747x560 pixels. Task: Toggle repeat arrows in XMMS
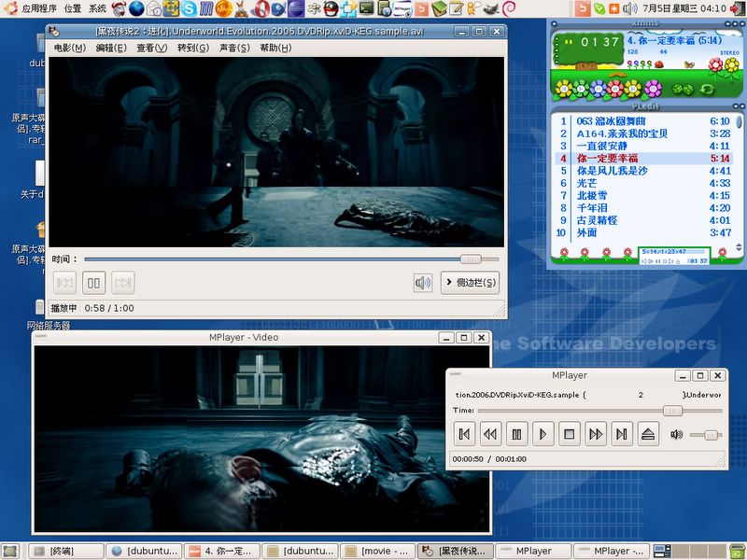point(708,89)
